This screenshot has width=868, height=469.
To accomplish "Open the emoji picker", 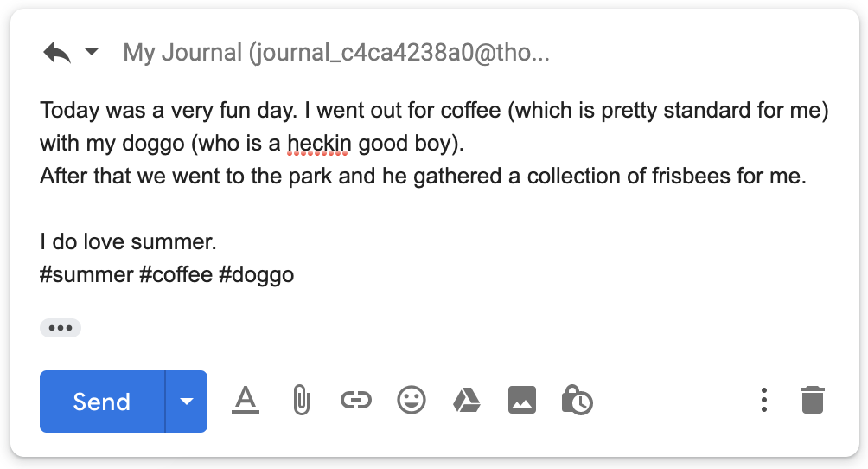I will [x=412, y=400].
